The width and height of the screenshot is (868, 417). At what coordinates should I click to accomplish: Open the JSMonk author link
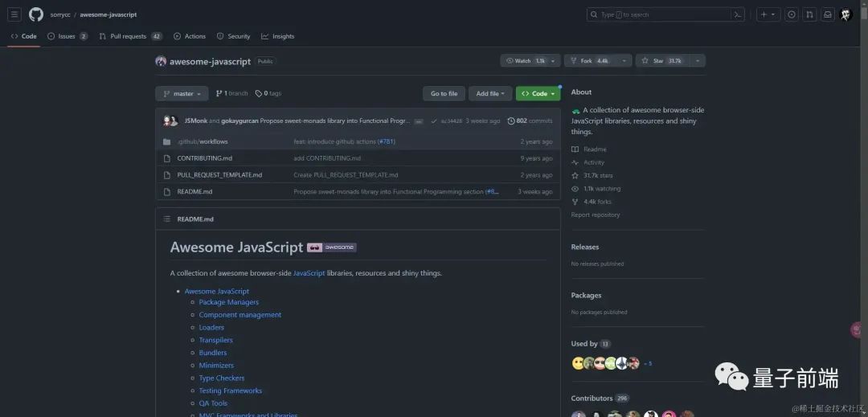point(196,121)
